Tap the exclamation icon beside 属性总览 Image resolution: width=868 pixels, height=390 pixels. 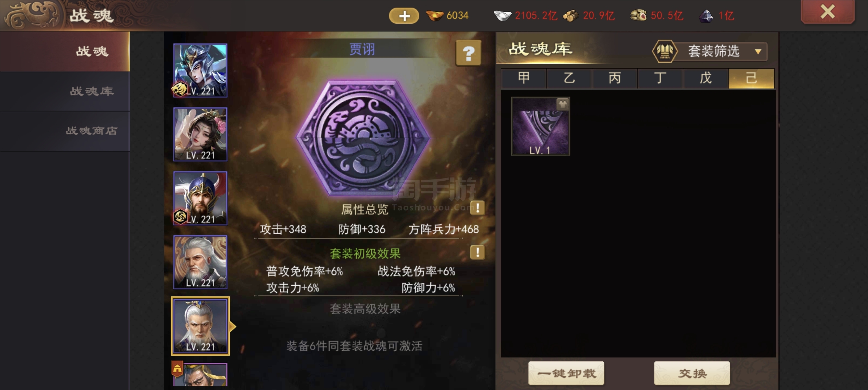[x=477, y=208]
